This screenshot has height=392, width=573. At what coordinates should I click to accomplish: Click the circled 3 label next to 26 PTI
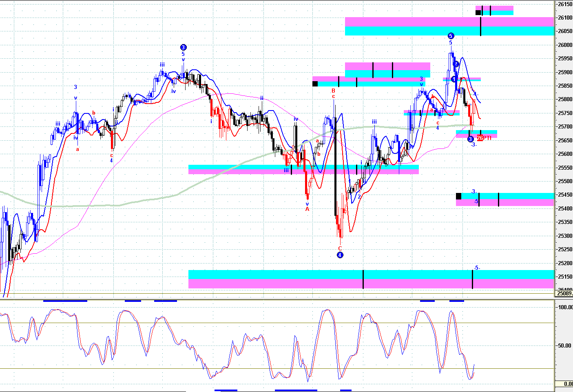pyautogui.click(x=470, y=139)
